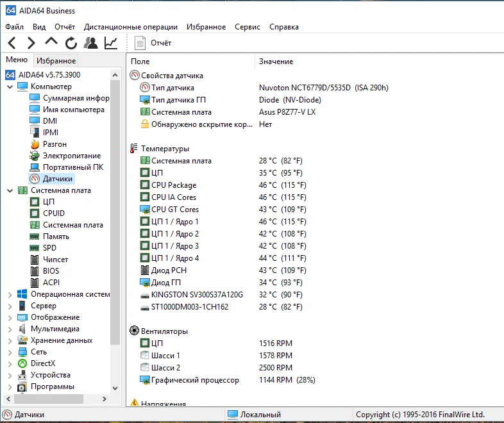Click the Локальный status bar entry
Viewport: 504px width, 423px height.
pyautogui.click(x=254, y=415)
